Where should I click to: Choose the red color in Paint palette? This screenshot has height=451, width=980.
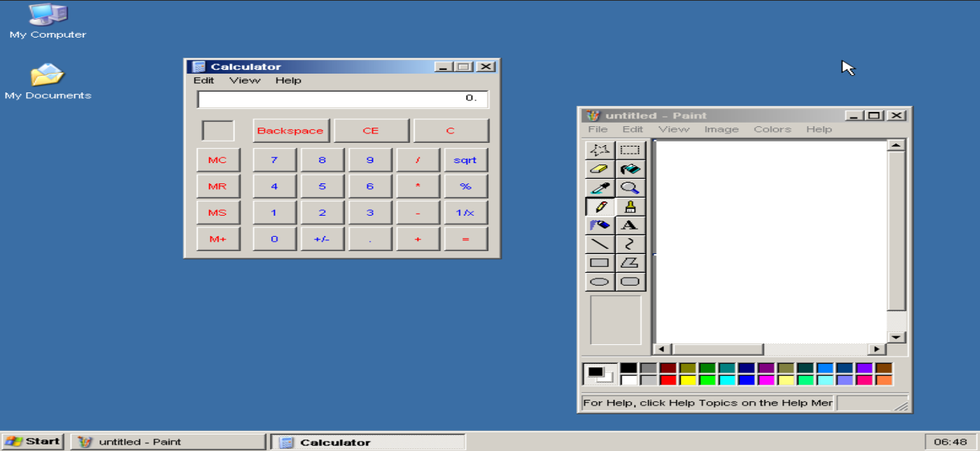(668, 380)
